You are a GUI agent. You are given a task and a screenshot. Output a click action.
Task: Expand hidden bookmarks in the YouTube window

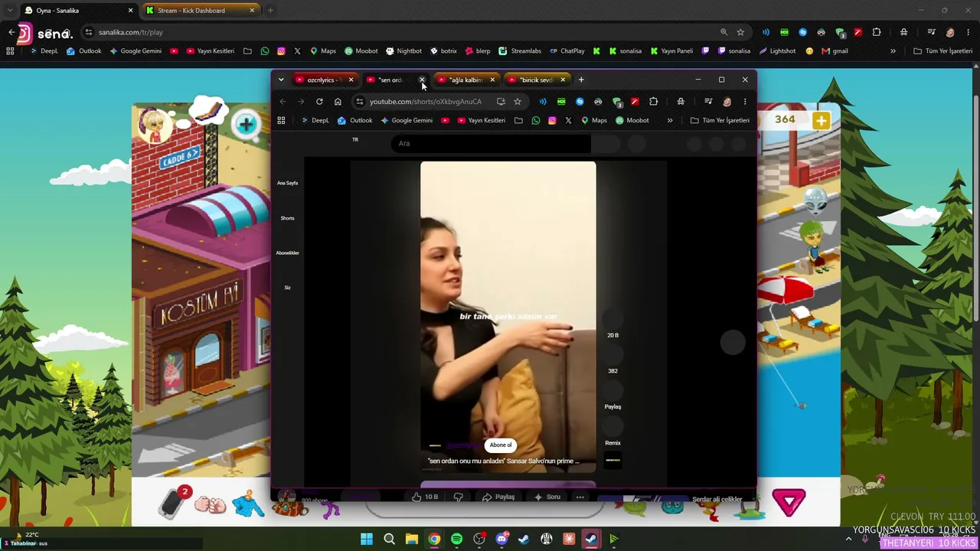click(670, 120)
